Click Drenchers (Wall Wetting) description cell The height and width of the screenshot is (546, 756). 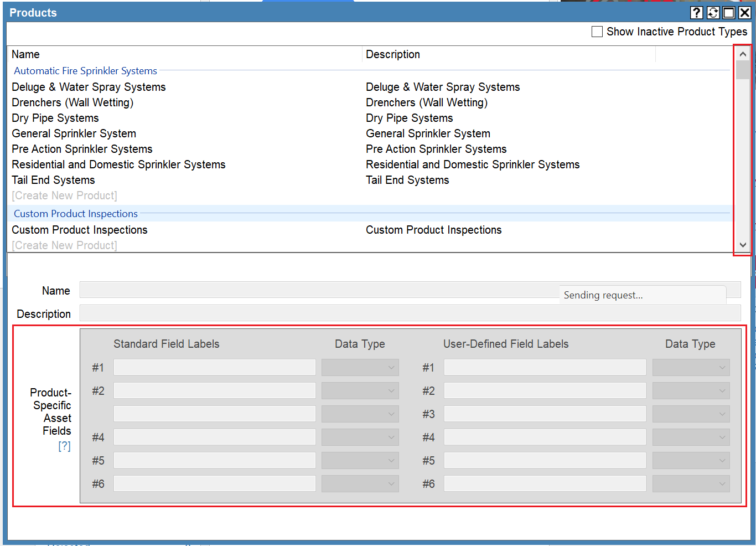pyautogui.click(x=427, y=102)
